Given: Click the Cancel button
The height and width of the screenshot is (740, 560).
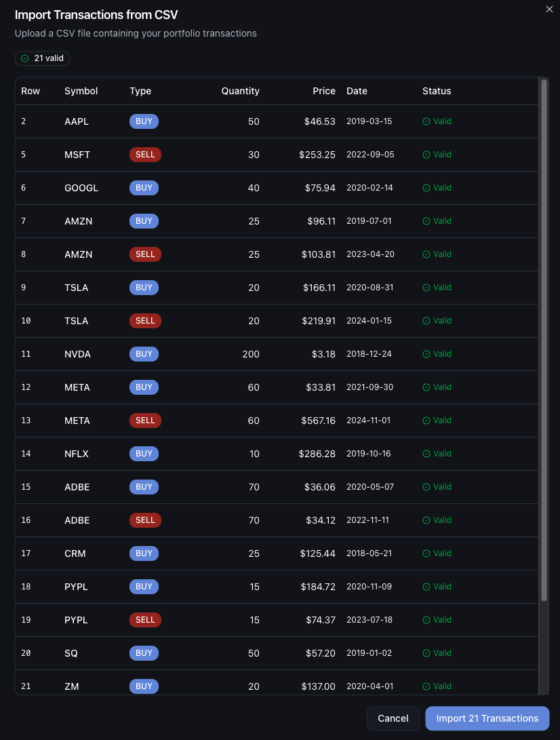Looking at the screenshot, I should coord(393,718).
